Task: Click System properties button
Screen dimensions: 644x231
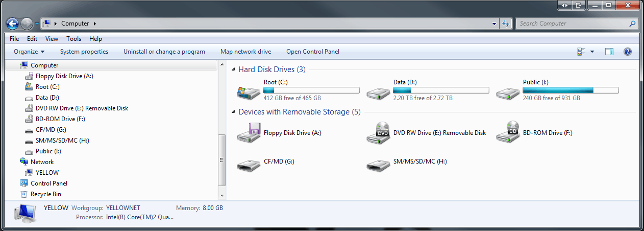Action: (x=84, y=52)
